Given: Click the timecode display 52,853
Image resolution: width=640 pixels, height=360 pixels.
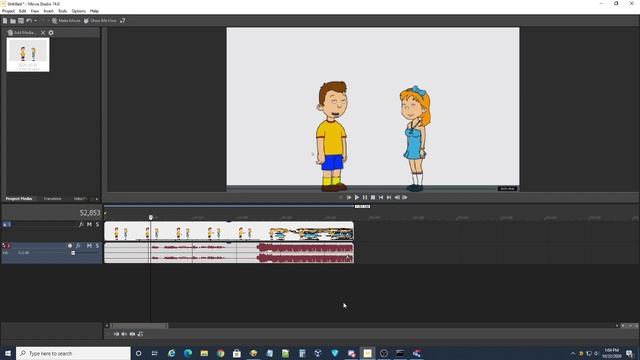Looking at the screenshot, I should 90,213.
